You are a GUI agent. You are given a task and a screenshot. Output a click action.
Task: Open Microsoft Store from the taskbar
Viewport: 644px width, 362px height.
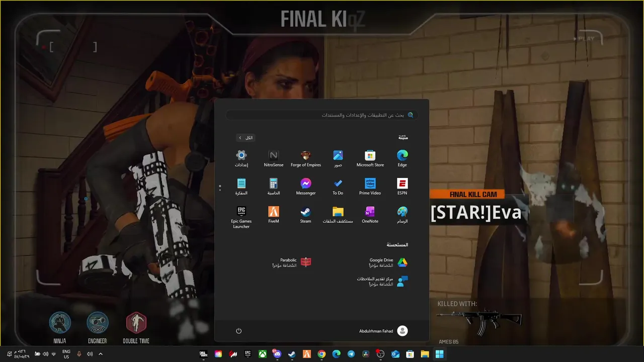pos(410,354)
